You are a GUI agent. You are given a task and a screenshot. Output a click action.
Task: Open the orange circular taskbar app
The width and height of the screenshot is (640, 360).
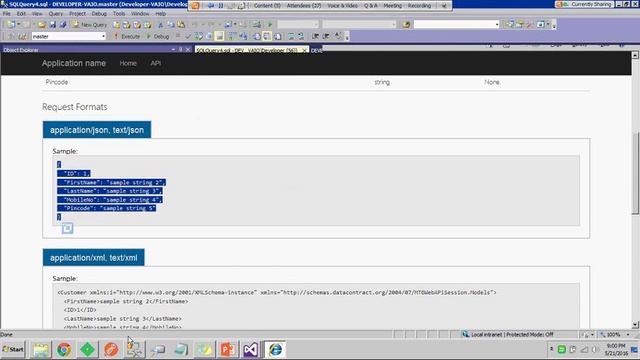[x=111, y=349]
